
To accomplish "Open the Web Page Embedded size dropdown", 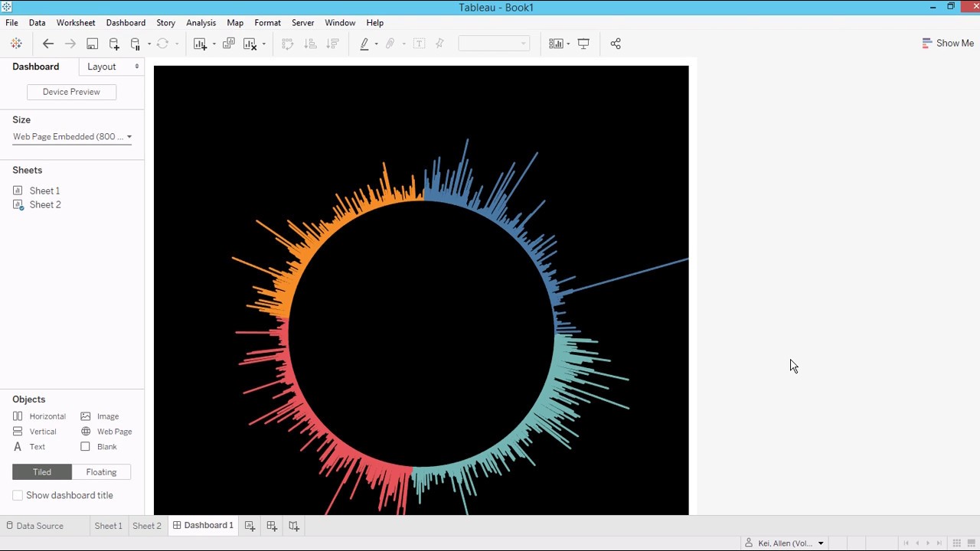I will 72,137.
